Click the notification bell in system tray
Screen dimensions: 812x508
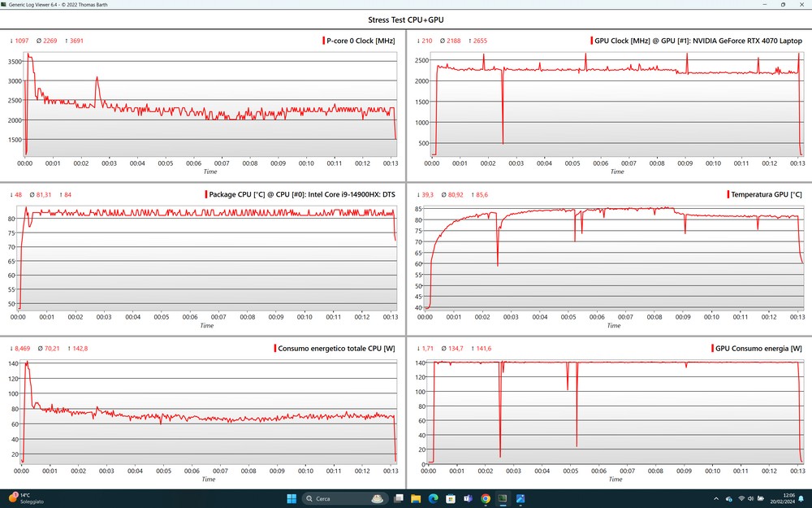click(x=801, y=498)
